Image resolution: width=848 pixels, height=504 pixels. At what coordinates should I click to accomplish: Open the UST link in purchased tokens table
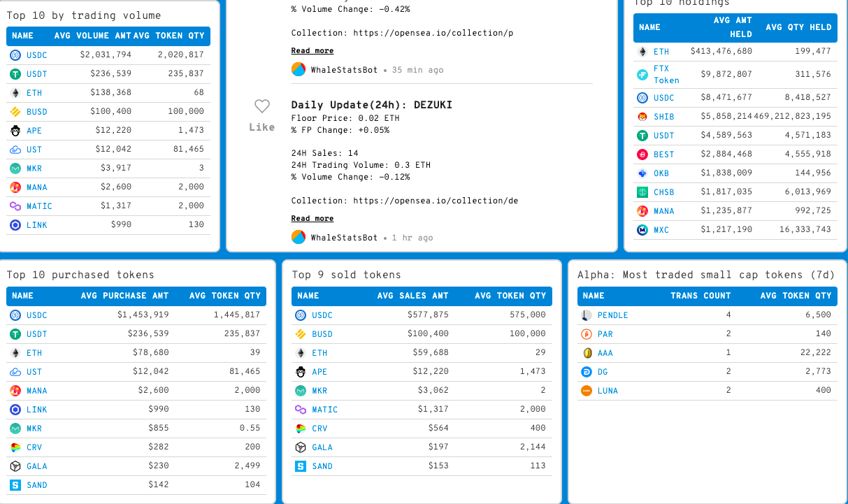[34, 372]
